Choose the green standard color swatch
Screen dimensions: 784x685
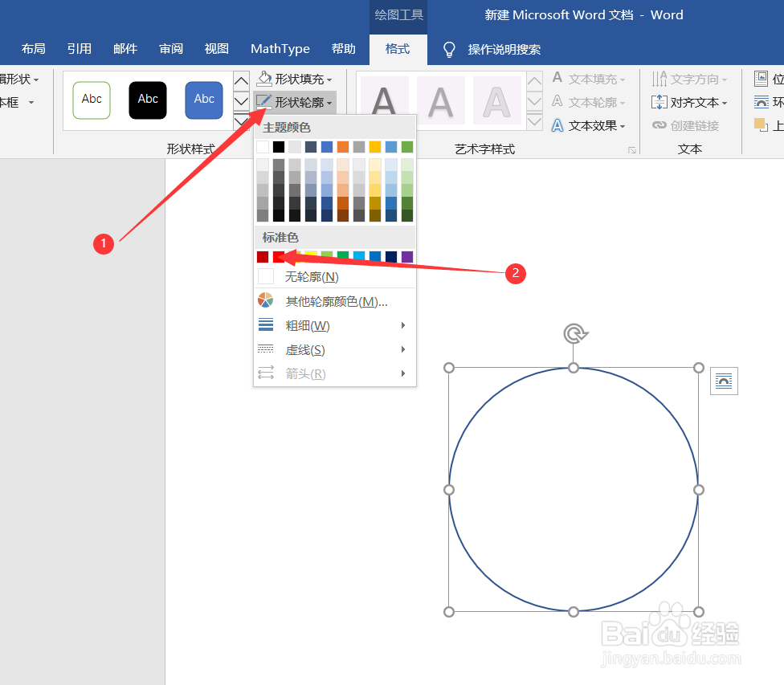(x=342, y=257)
